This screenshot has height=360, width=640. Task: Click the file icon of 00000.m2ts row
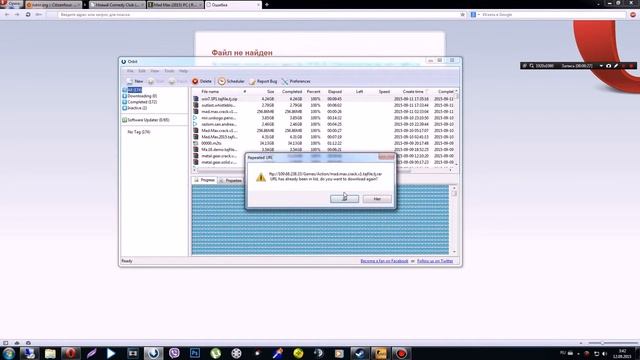pyautogui.click(x=196, y=143)
